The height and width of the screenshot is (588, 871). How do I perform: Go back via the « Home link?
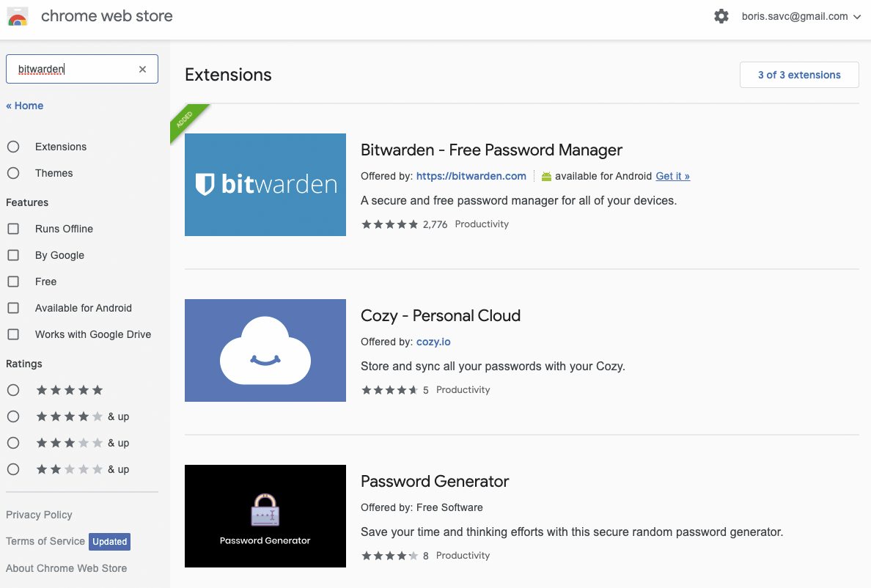24,106
